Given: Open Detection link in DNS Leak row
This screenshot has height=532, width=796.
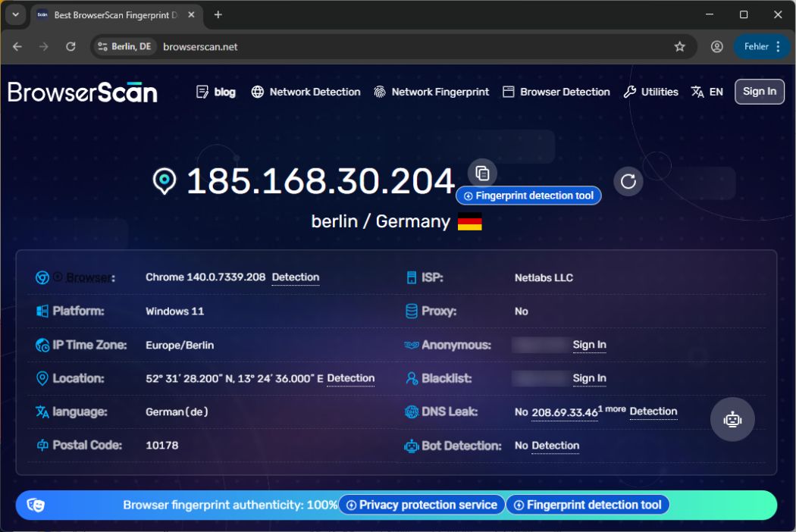Looking at the screenshot, I should click(x=653, y=412).
